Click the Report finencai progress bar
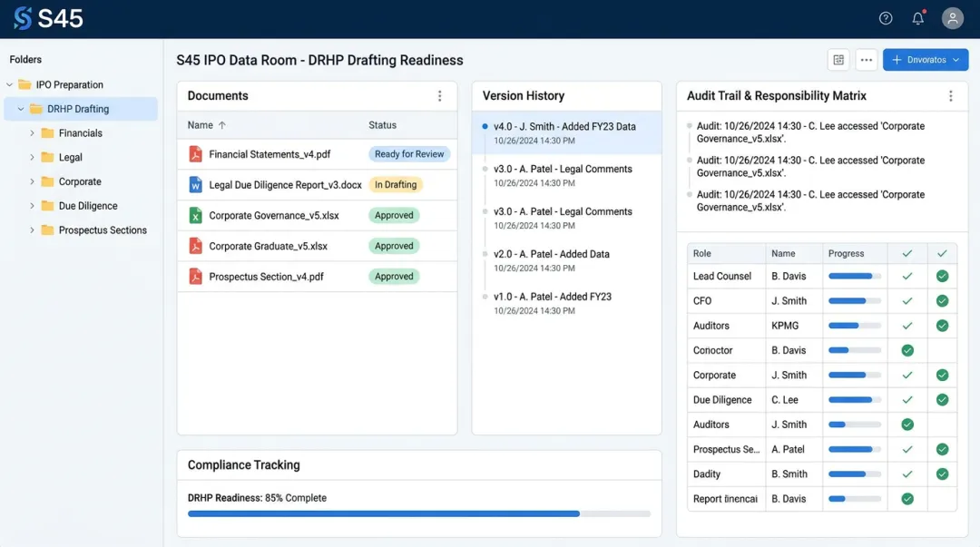980x547 pixels. [x=854, y=499]
